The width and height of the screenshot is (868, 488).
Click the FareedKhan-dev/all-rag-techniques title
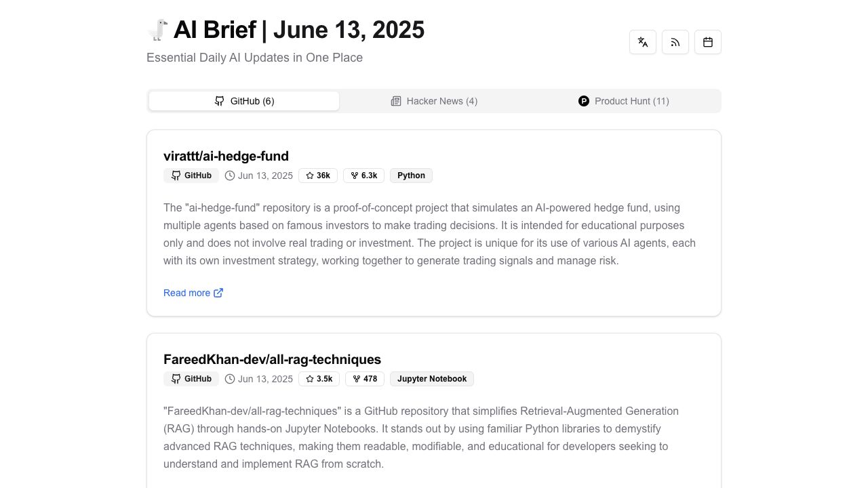[x=271, y=359]
